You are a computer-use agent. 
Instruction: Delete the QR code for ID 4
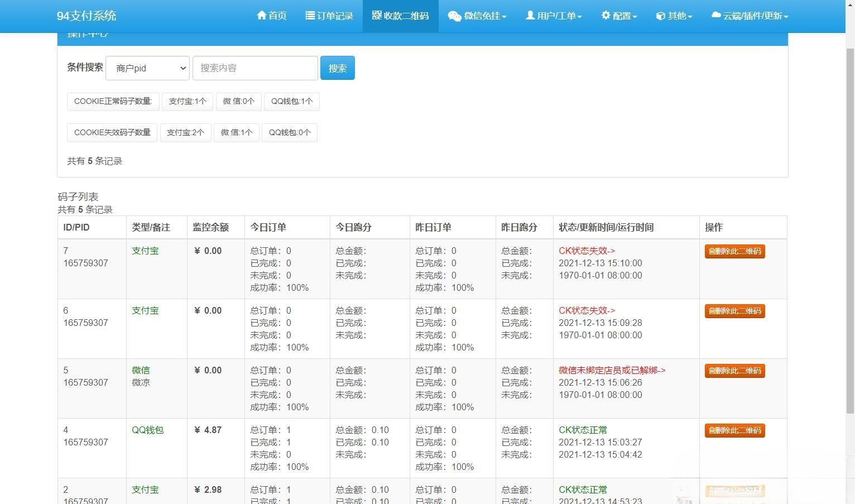[x=734, y=430]
